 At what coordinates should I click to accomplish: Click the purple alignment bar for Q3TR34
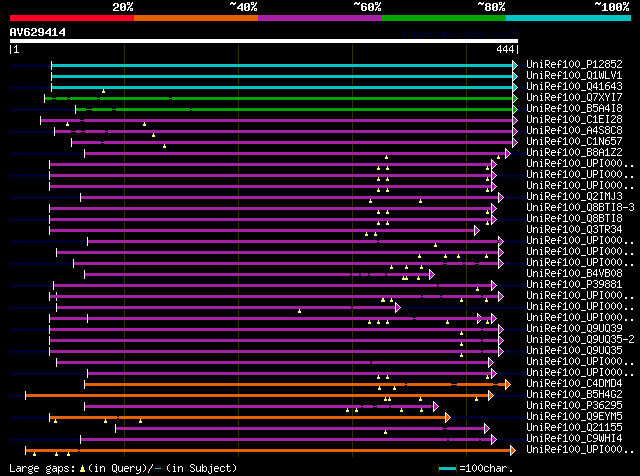click(262, 231)
